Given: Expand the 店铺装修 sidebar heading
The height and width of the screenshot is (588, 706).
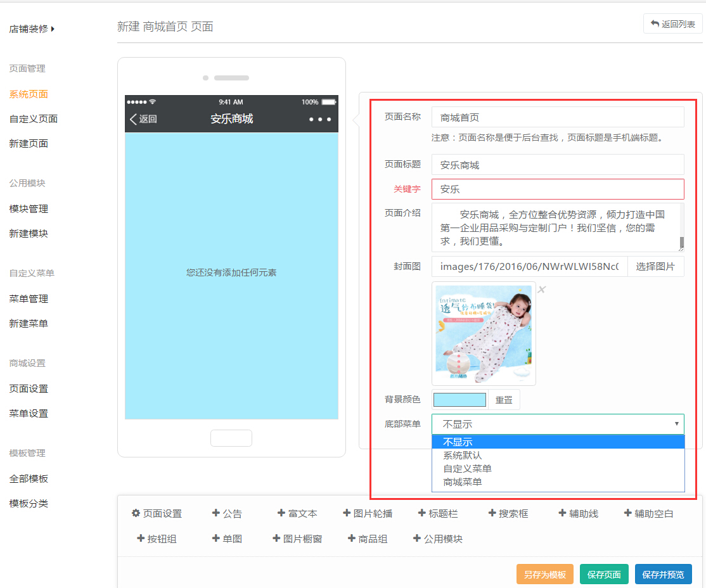Looking at the screenshot, I should pyautogui.click(x=32, y=29).
